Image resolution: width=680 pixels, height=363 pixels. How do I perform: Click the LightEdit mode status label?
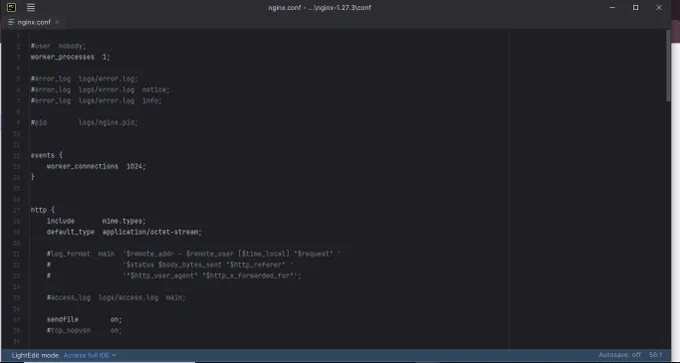(x=36, y=355)
